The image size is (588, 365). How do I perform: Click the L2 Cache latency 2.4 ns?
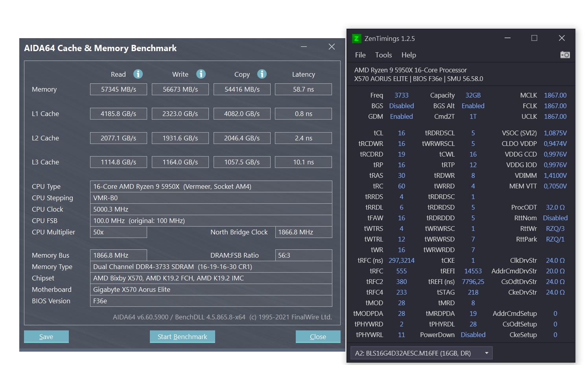[303, 138]
